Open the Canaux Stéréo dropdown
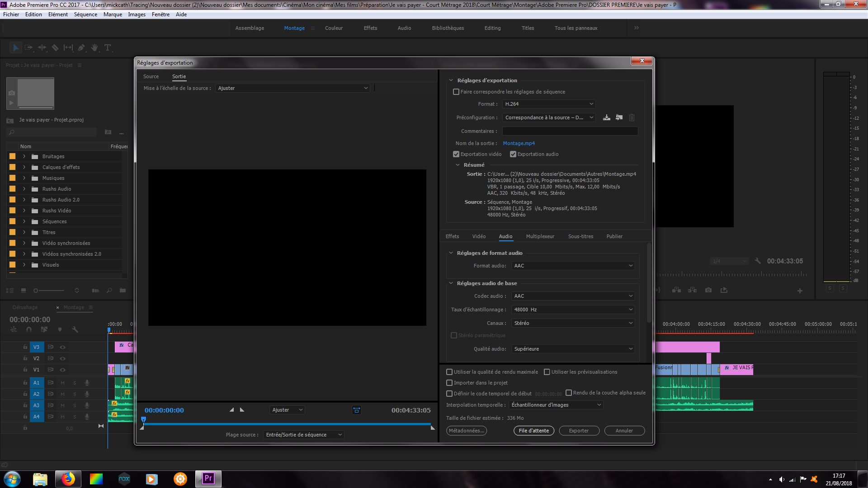Image resolution: width=868 pixels, height=488 pixels. 573,323
